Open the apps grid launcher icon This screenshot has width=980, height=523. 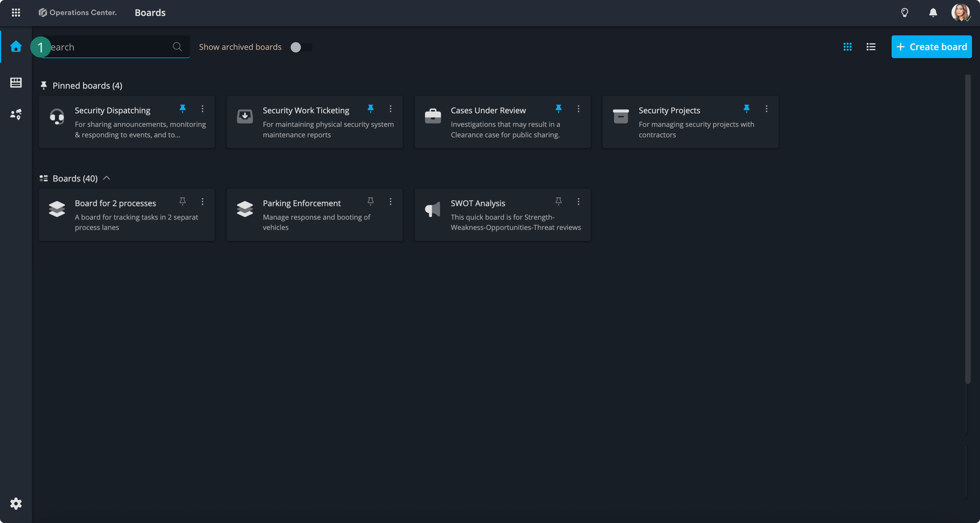click(x=16, y=13)
